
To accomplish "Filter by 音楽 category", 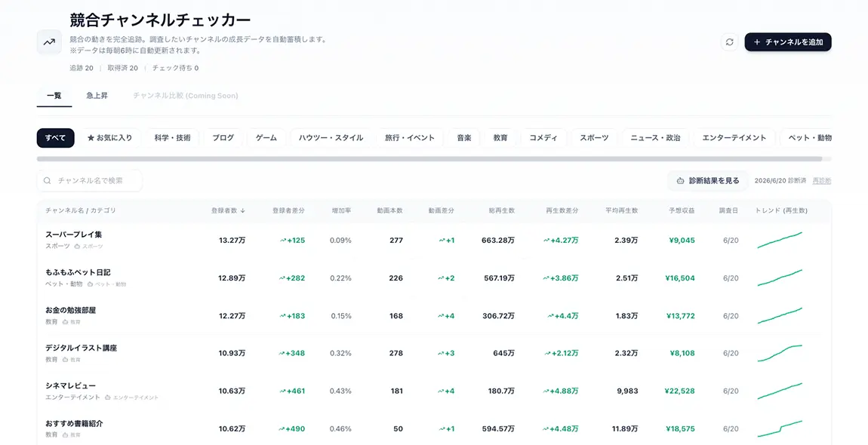I will coord(464,138).
